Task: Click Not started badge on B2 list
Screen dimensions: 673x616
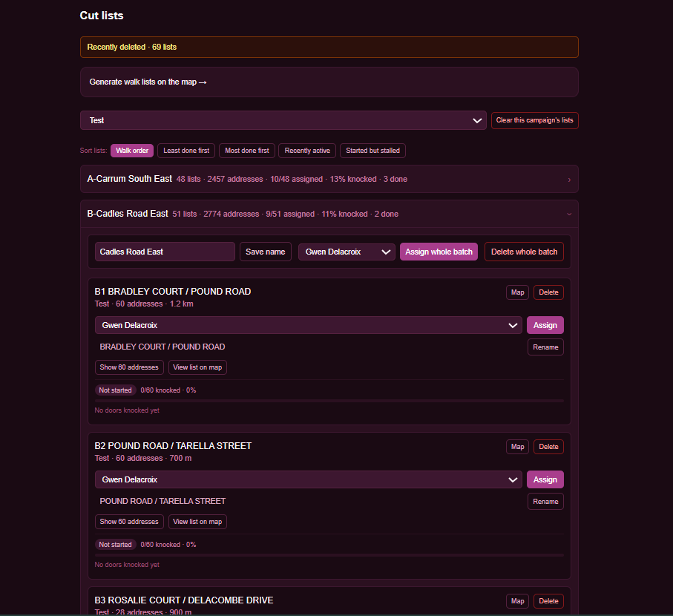Action: (116, 544)
